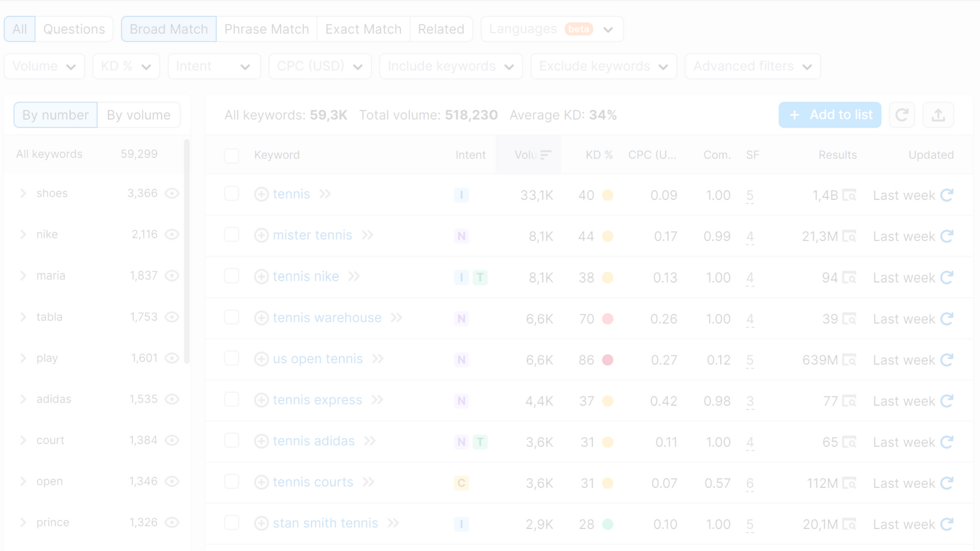The image size is (980, 551).
Task: Tick the select-all checkbox in header
Action: coord(232,156)
